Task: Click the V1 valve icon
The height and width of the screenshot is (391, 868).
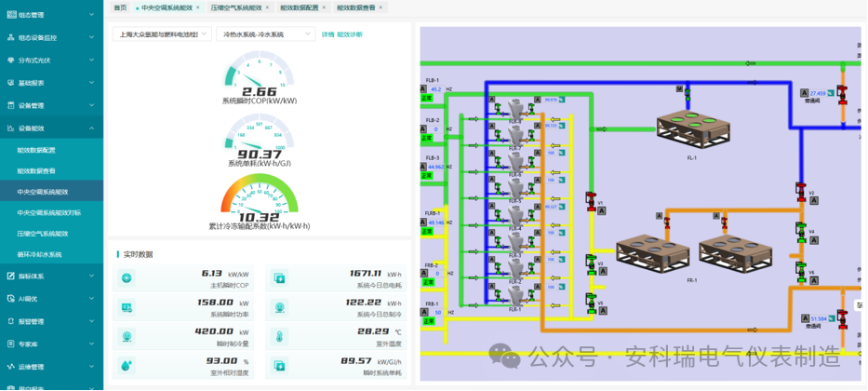Action: 590,201
